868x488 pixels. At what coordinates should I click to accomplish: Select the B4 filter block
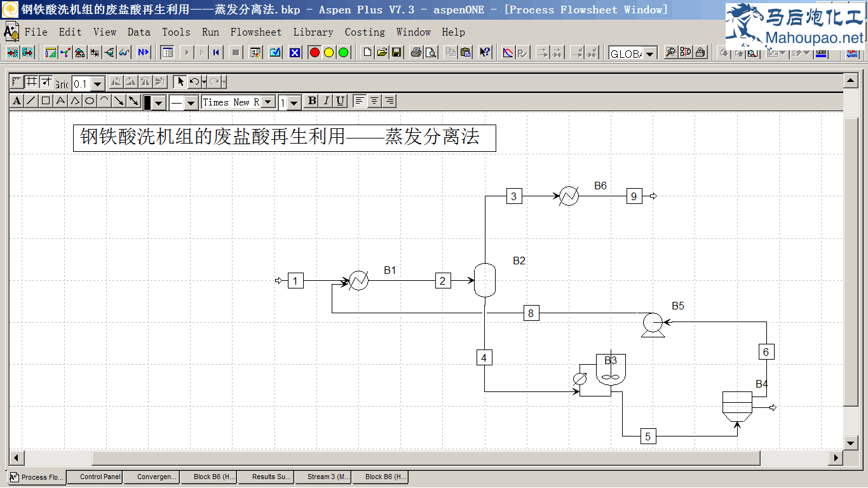pos(737,406)
